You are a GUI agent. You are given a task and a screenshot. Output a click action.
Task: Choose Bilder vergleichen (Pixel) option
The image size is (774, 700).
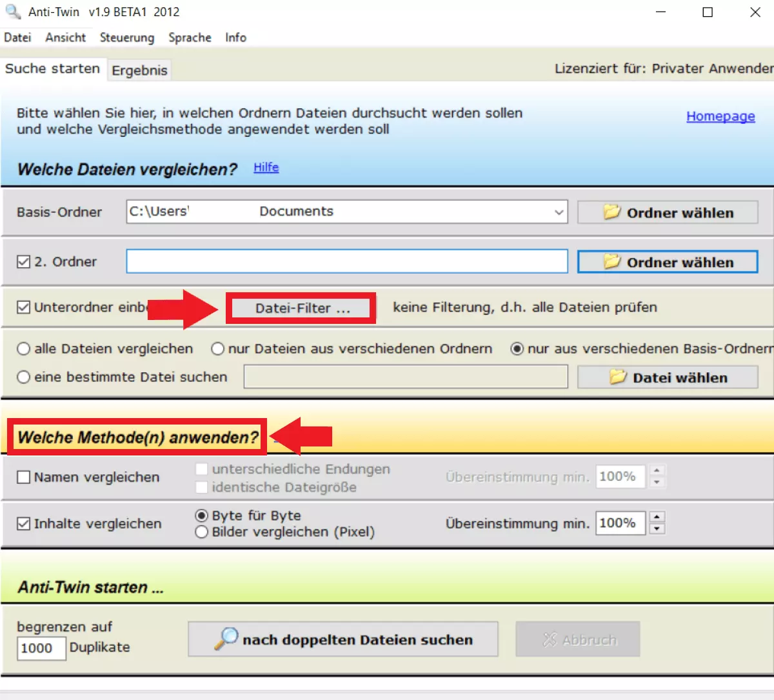point(202,532)
